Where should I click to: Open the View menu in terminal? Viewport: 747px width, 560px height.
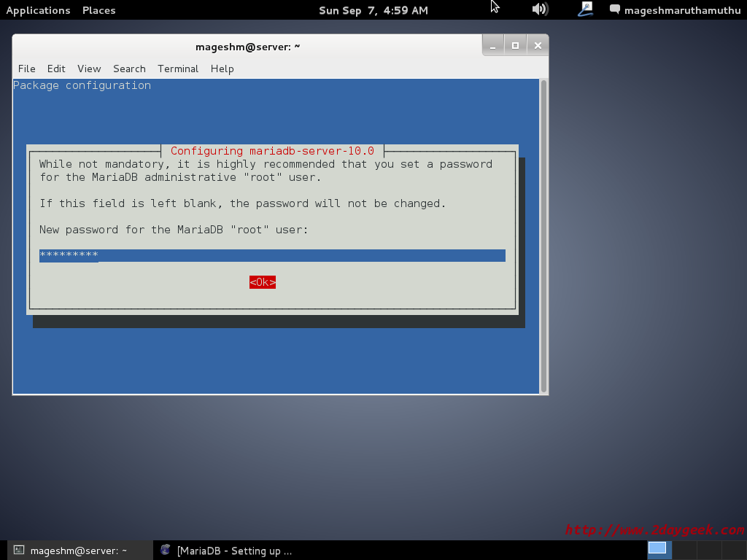click(89, 69)
